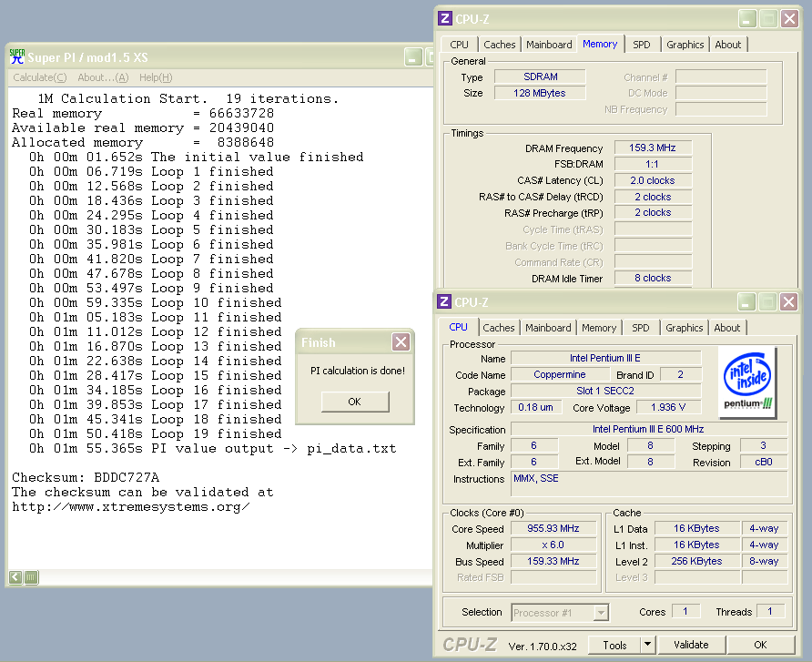The height and width of the screenshot is (662, 812).
Task: Expand the Tools button dropdown arrow
Action: coord(647,645)
